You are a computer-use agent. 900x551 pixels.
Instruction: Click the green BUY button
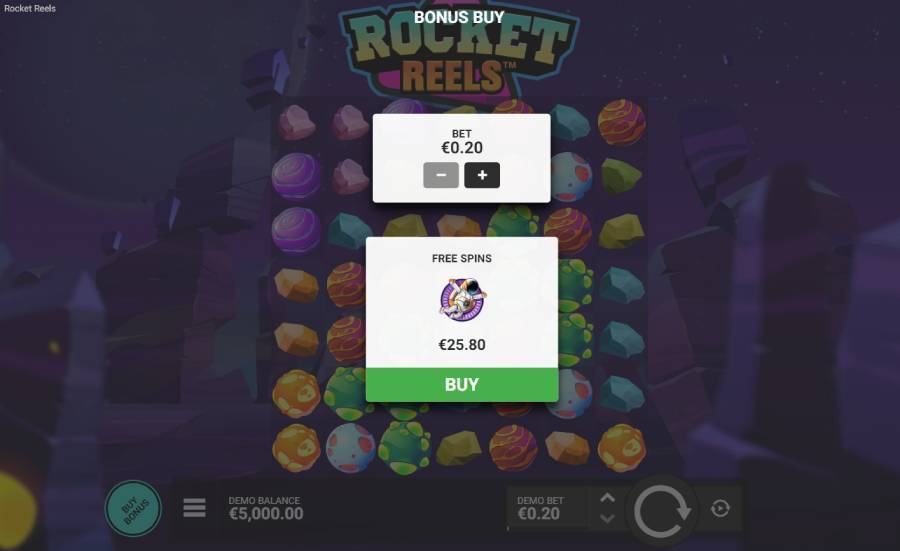[x=461, y=385]
